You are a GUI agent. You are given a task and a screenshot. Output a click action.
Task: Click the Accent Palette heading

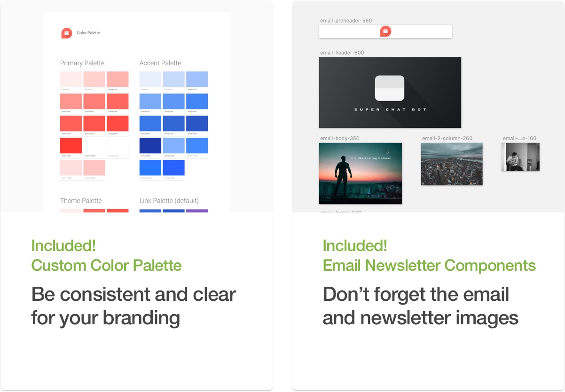tap(160, 63)
